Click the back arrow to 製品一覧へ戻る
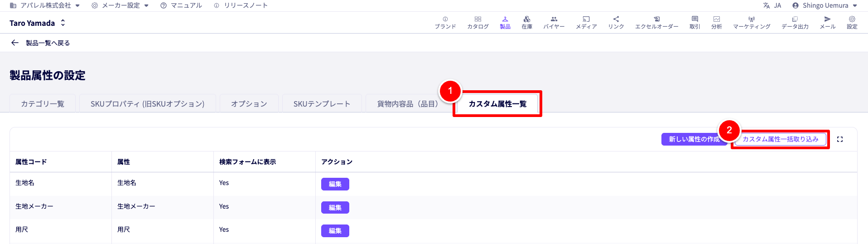The width and height of the screenshot is (868, 244). click(x=15, y=43)
